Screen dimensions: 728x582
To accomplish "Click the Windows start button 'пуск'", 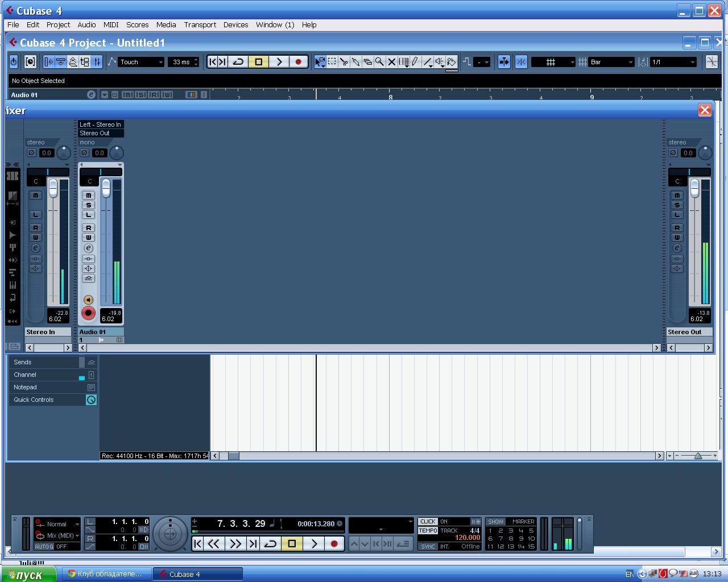I will click(28, 575).
